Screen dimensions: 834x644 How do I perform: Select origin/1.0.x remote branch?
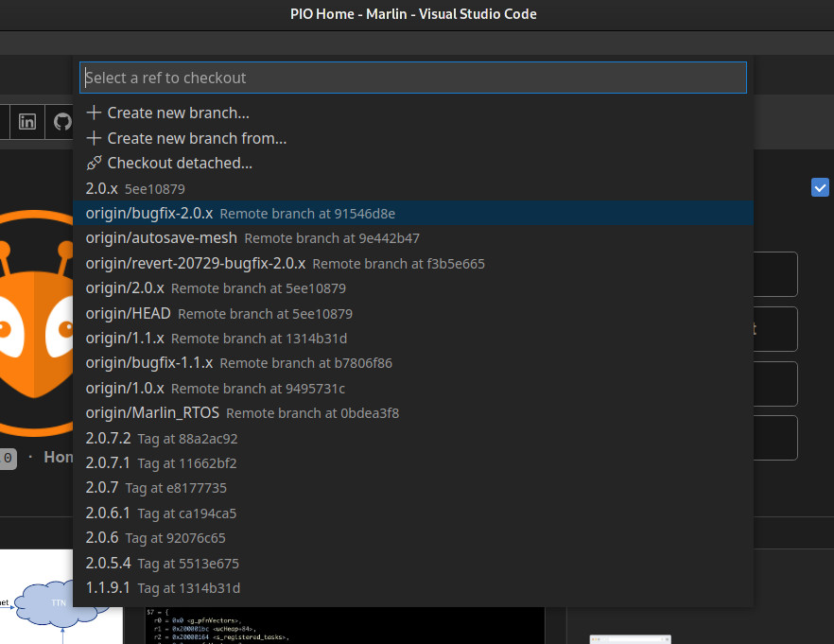click(x=413, y=389)
